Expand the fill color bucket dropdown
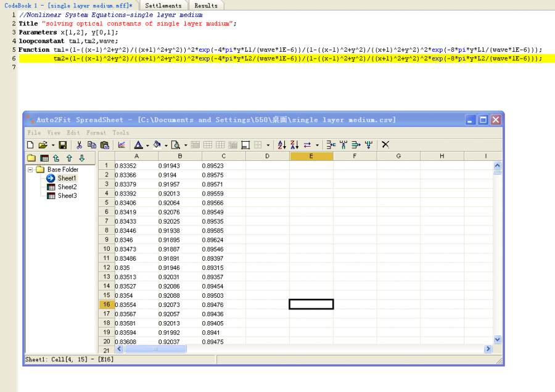 (x=166, y=145)
